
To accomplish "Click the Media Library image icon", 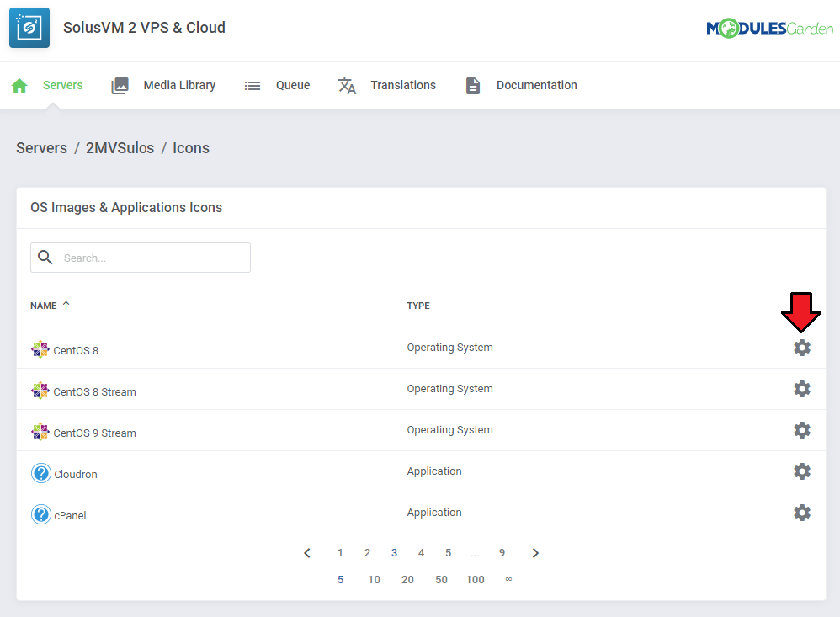I will (120, 86).
